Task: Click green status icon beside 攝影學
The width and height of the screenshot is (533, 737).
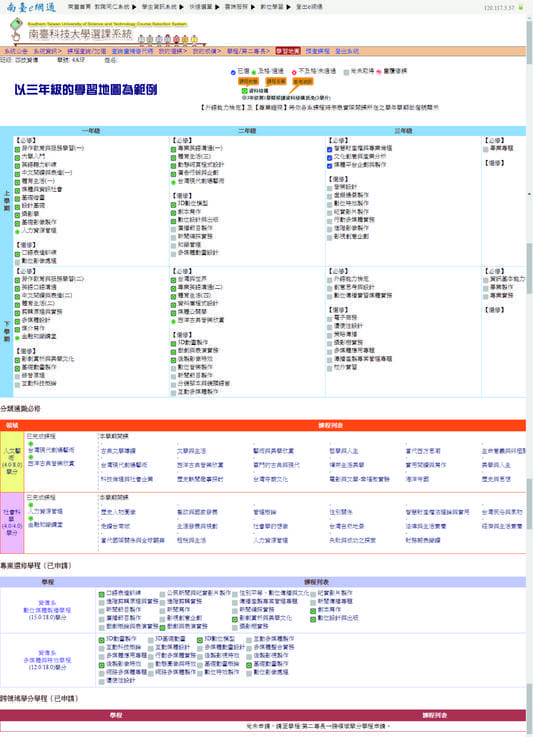Action: 17,214
